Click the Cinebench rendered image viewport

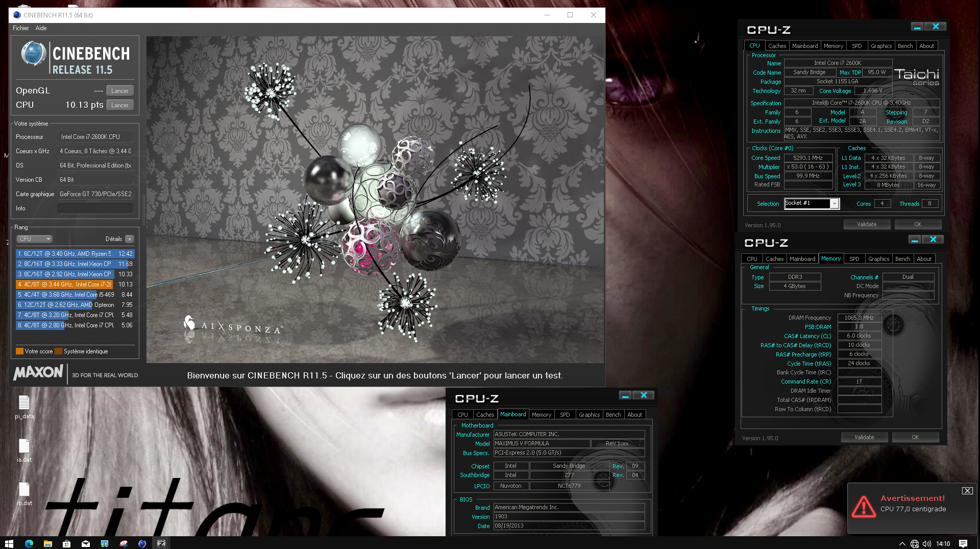click(375, 199)
